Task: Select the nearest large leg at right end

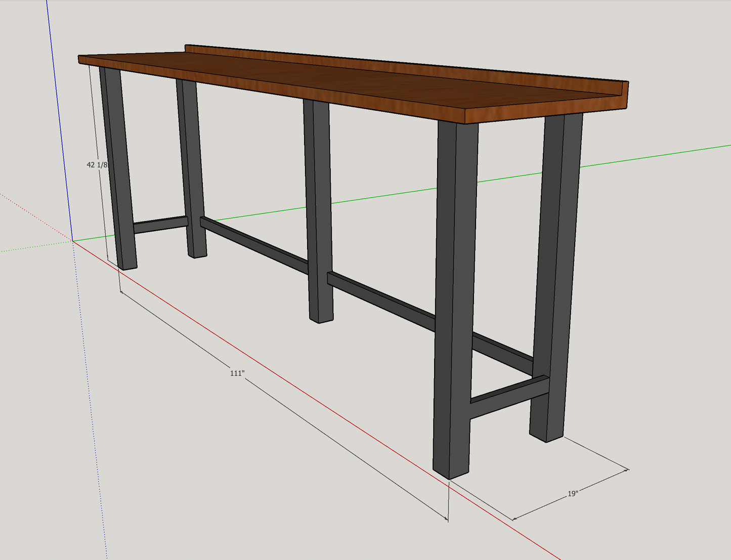Action: tap(454, 304)
